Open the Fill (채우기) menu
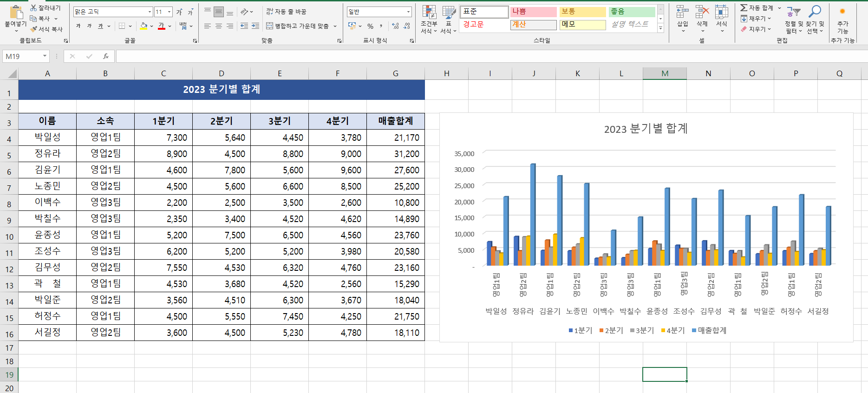This screenshot has height=393, width=868. (x=756, y=19)
